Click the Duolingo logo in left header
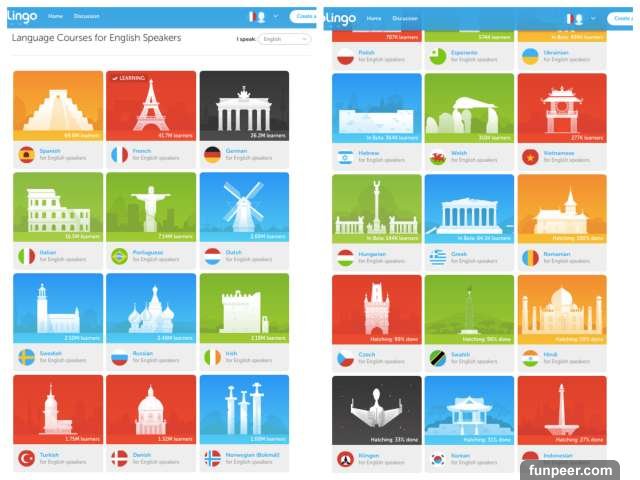This screenshot has width=640, height=480. (x=22, y=17)
